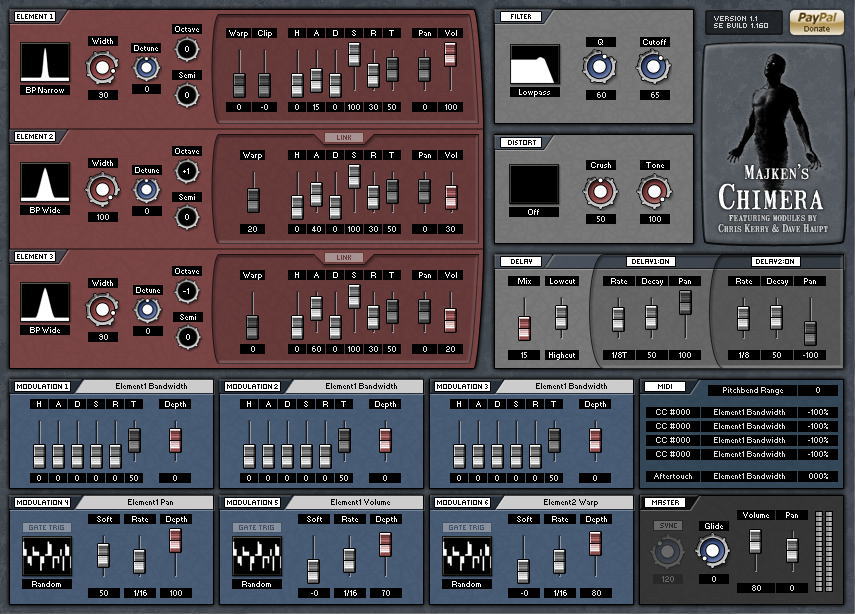Click the Aftertouch amount 000% field
This screenshot has height=614, width=855.
pyautogui.click(x=818, y=476)
